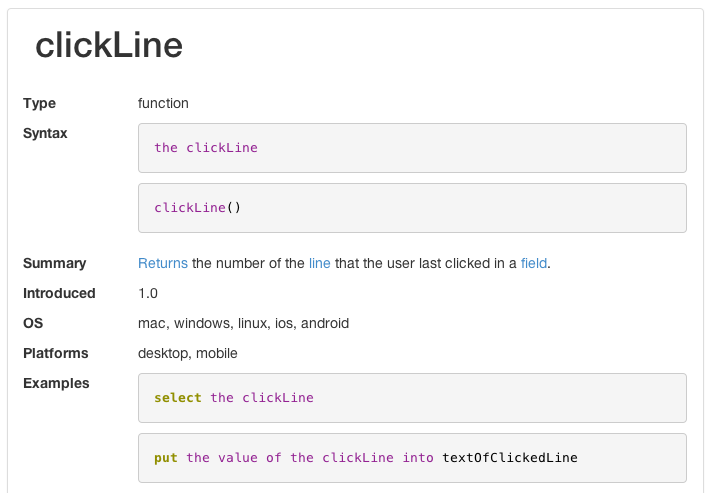Click the "textOfClickedLine" variable in the example
This screenshot has width=714, height=493.
pyautogui.click(x=509, y=458)
